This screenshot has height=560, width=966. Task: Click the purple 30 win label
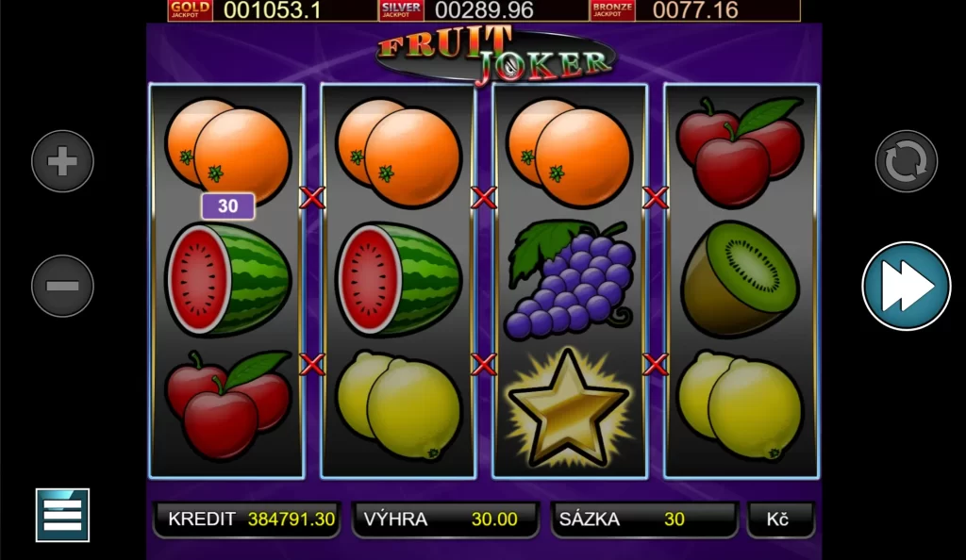227,206
